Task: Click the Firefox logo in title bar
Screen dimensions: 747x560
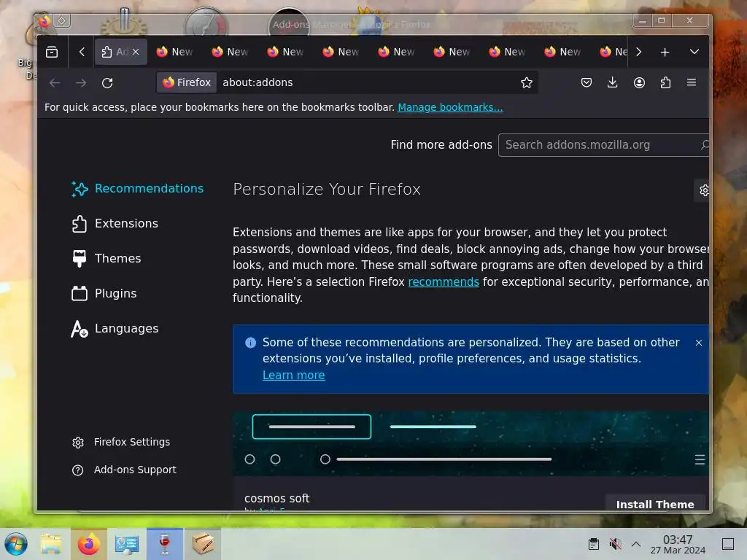Action: pos(44,21)
